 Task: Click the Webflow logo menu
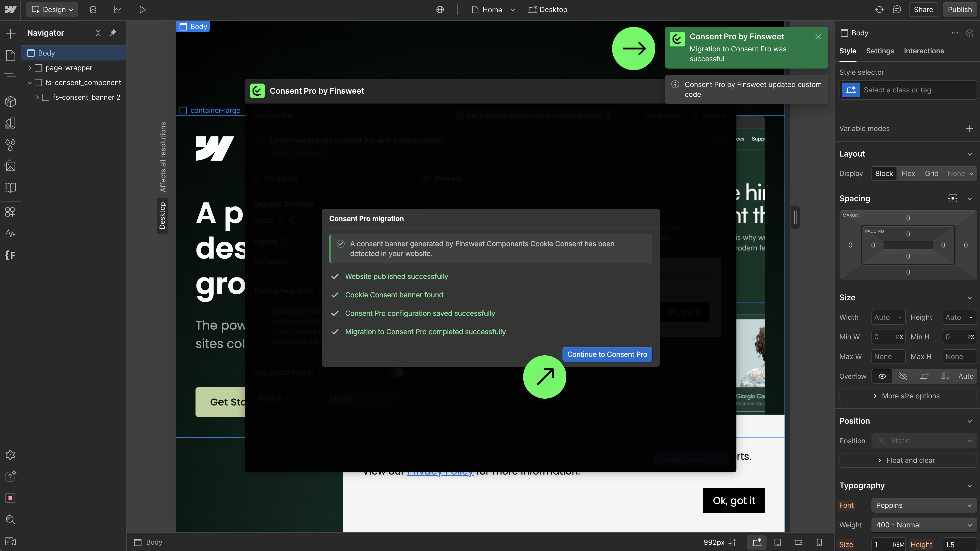tap(10, 10)
